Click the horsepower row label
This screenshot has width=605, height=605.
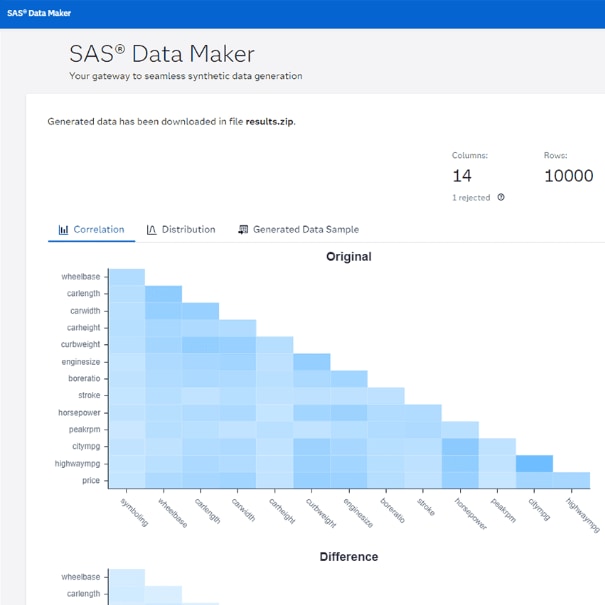[x=79, y=412]
